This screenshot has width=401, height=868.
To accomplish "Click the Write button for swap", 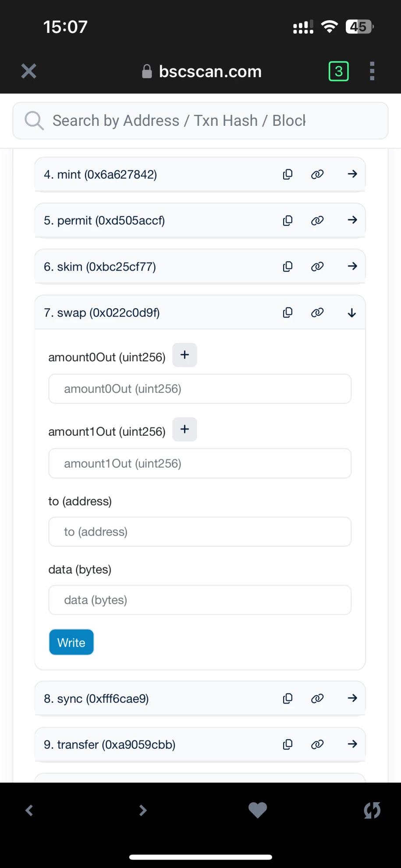I will coord(71,642).
